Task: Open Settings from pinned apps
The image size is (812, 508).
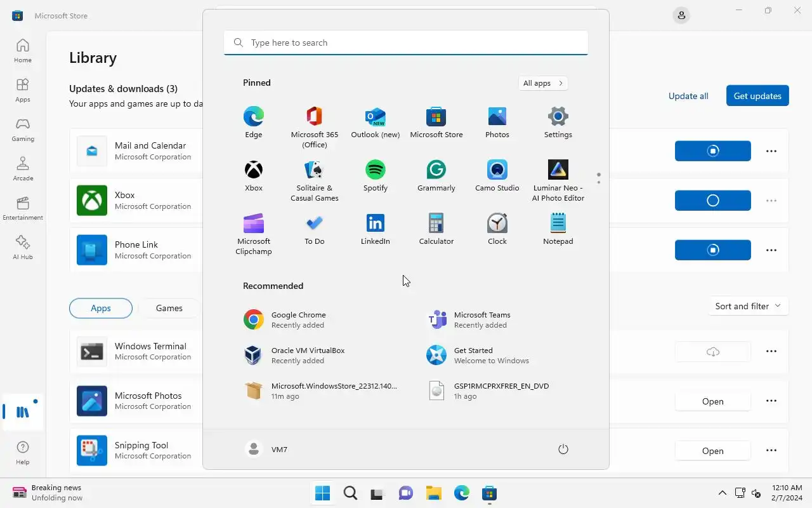Action: (558, 123)
